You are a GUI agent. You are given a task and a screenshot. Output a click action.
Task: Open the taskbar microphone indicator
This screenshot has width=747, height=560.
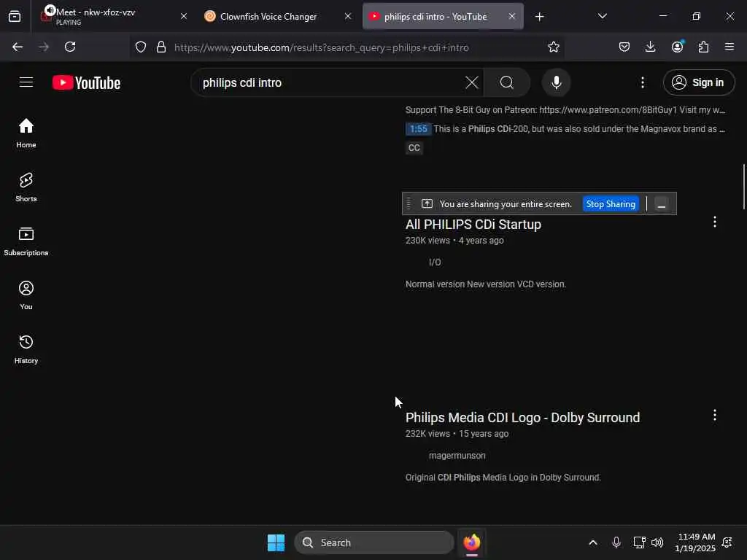click(x=616, y=542)
